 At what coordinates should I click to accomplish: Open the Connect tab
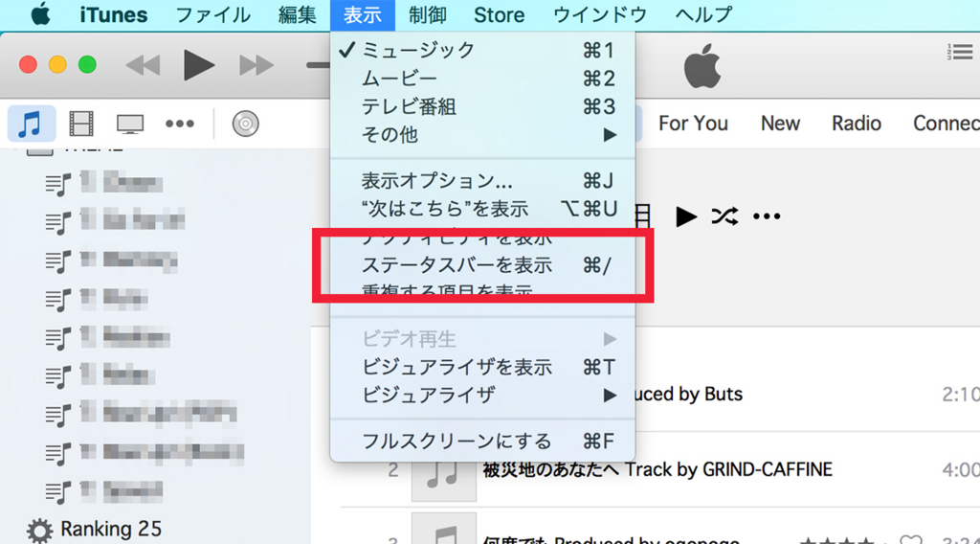(947, 124)
